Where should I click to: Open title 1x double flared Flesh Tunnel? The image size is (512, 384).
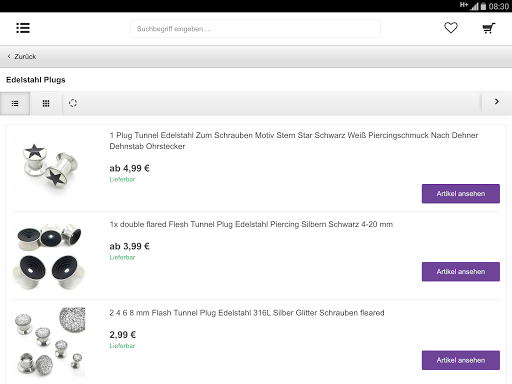[251, 224]
